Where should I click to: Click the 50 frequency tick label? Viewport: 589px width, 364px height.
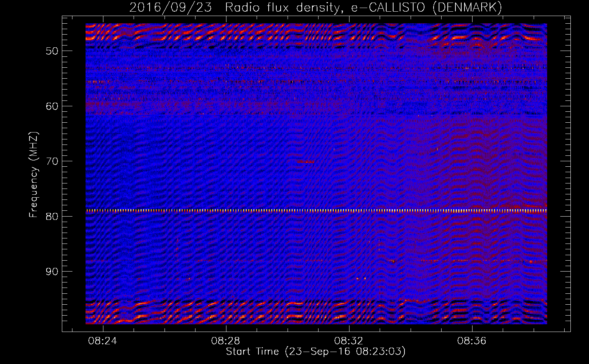coord(52,51)
